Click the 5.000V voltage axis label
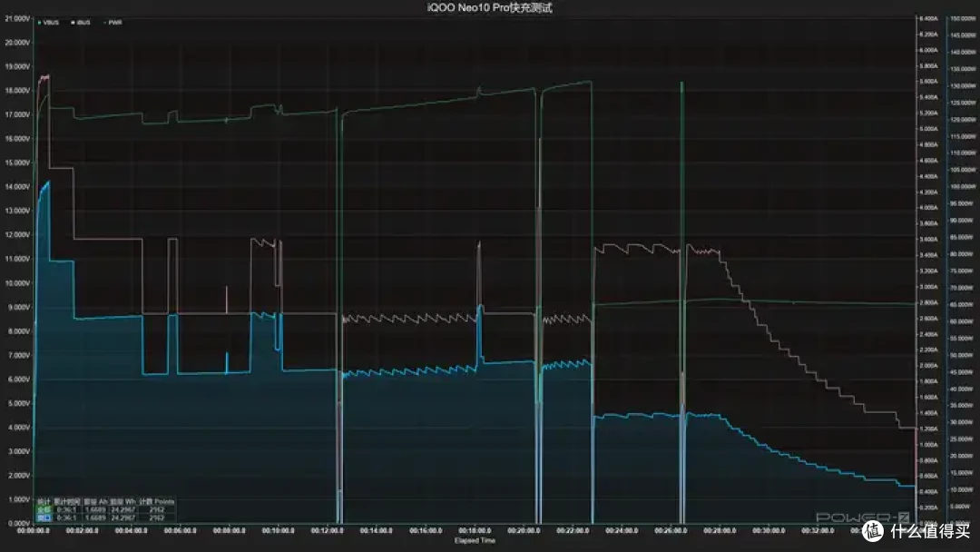This screenshot has height=552, width=980. (17, 404)
